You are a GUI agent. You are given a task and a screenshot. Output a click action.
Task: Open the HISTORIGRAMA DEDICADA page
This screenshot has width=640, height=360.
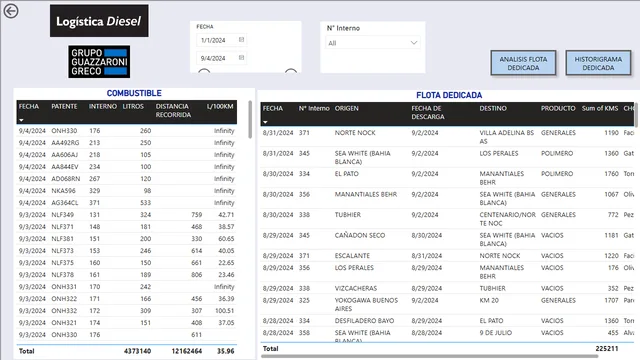(x=598, y=63)
